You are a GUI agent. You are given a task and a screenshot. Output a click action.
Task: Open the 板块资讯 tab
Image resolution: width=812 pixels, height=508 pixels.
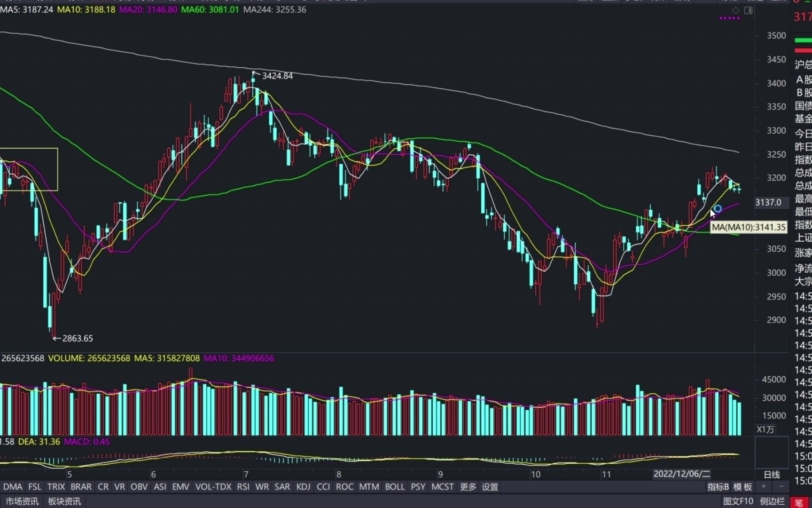(64, 501)
